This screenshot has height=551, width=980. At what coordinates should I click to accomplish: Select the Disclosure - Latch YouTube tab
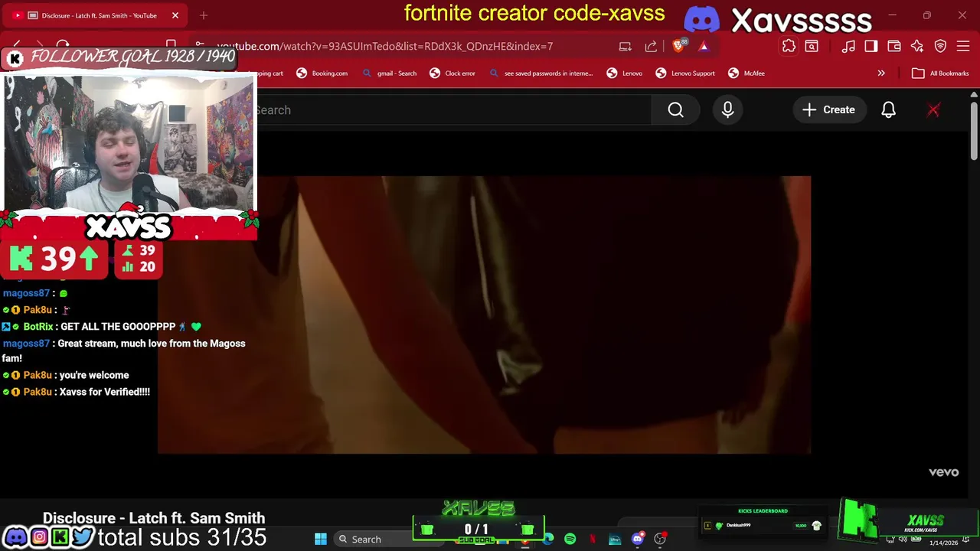point(95,15)
